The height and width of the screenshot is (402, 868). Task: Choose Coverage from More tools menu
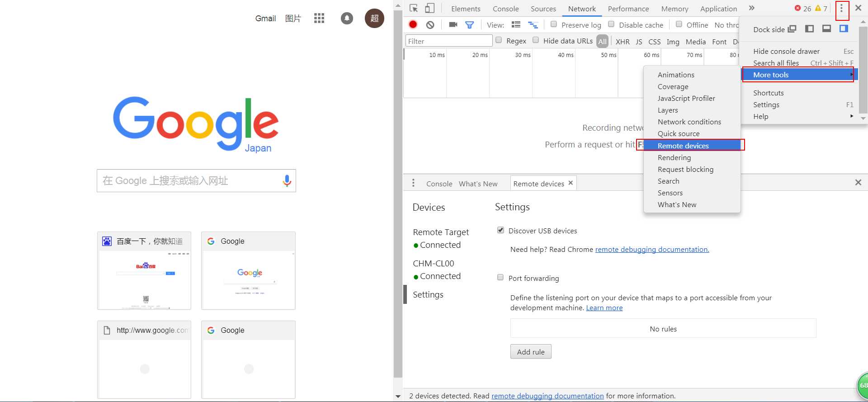click(692, 86)
